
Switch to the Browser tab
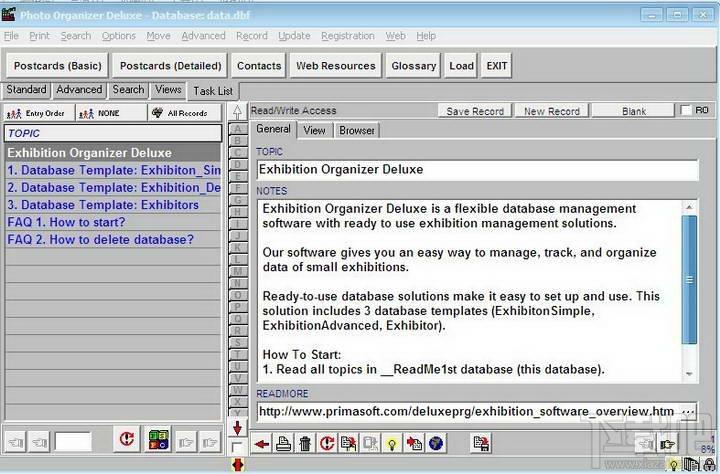click(x=357, y=130)
